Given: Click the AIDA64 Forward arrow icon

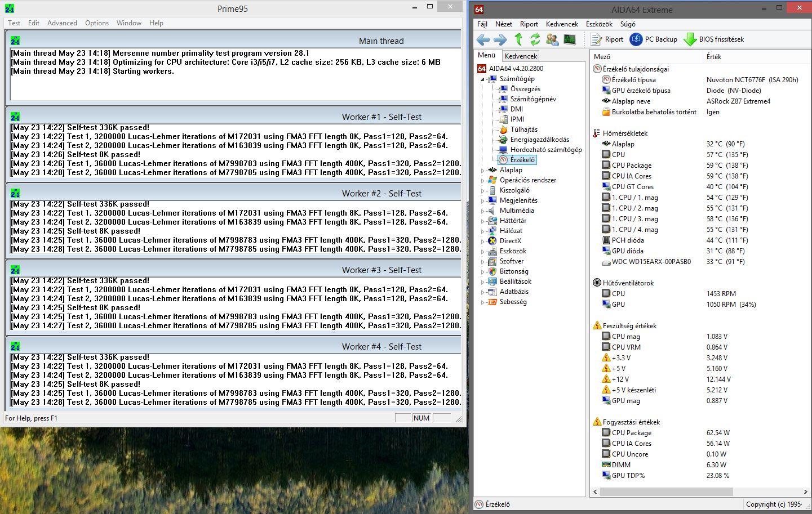Looking at the screenshot, I should (x=500, y=39).
